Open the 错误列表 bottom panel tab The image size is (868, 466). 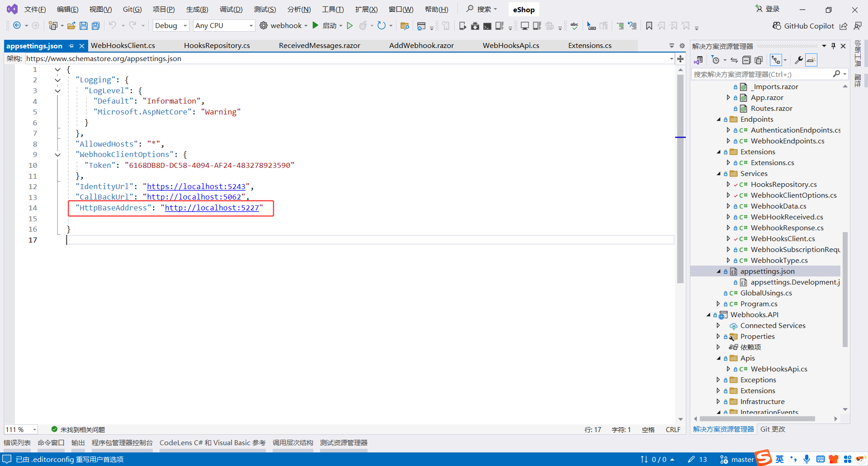pos(17,442)
